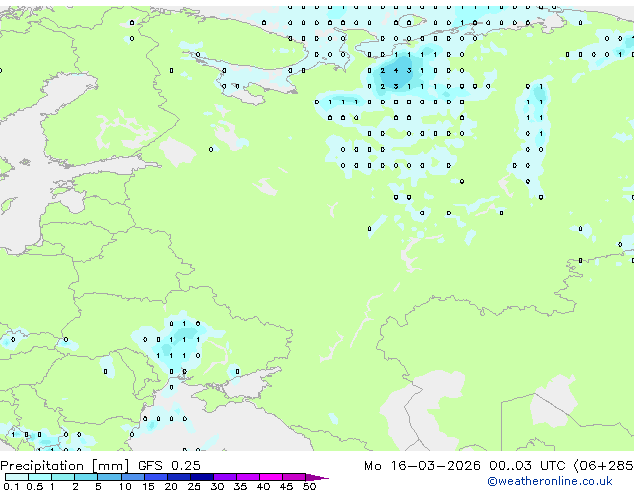The image size is (634, 490).
Task: Pick the 35–40 mm legend swatch
Action: pos(247,477)
